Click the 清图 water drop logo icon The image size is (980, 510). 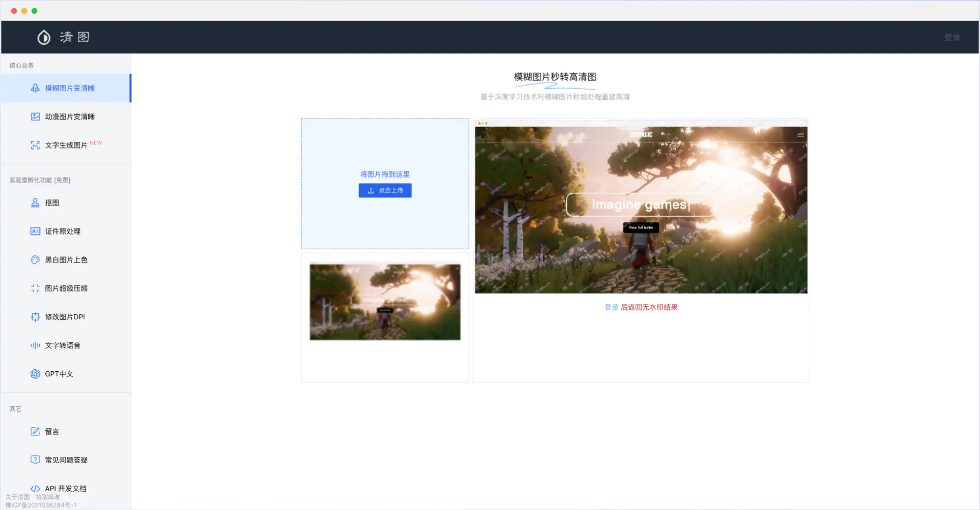point(44,37)
